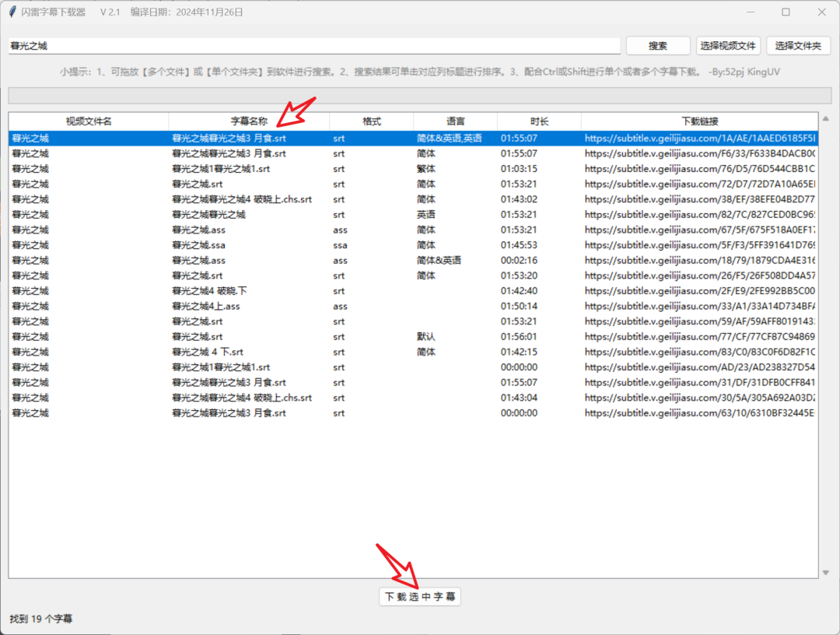Image resolution: width=840 pixels, height=635 pixels.
Task: Click the download link containing 33/A1/33A14D734BF
Action: (700, 307)
